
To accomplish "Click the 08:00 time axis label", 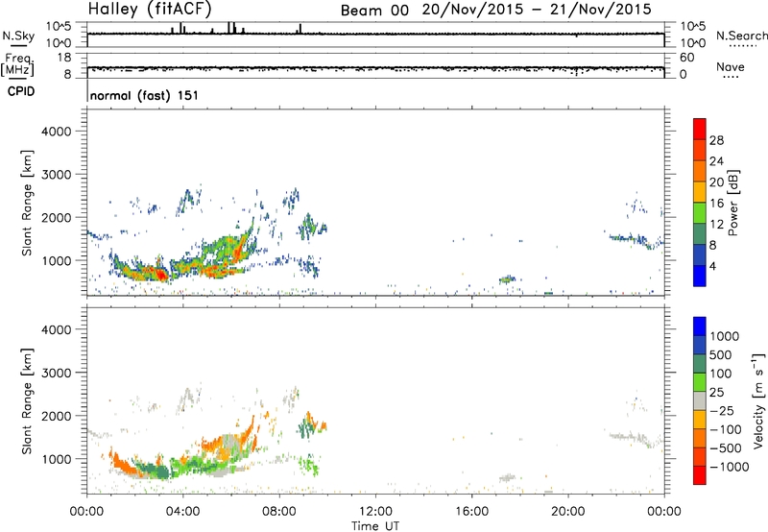I will point(279,512).
